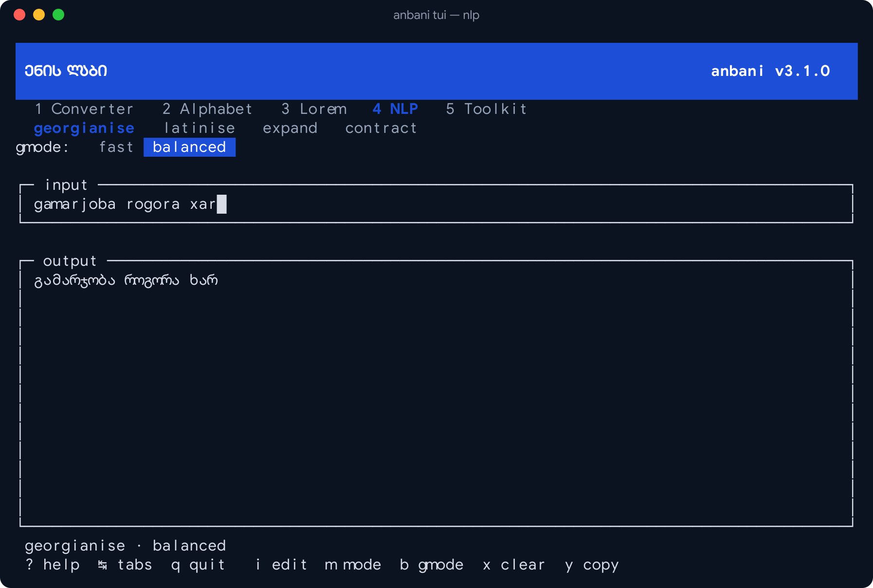The image size is (873, 588).
Task: Click the georgianise · balanced status line
Action: [x=125, y=546]
